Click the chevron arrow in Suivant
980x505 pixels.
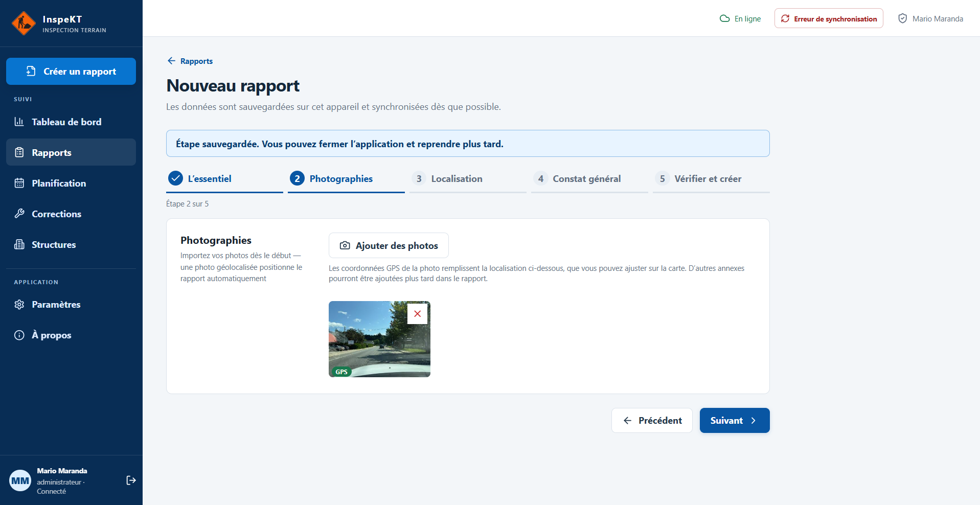(753, 420)
